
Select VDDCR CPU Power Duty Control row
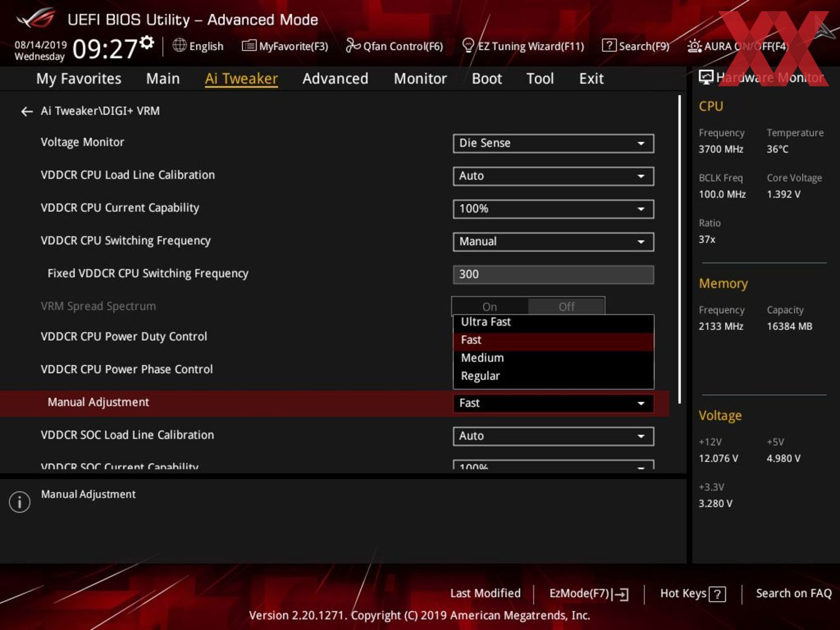coord(124,337)
